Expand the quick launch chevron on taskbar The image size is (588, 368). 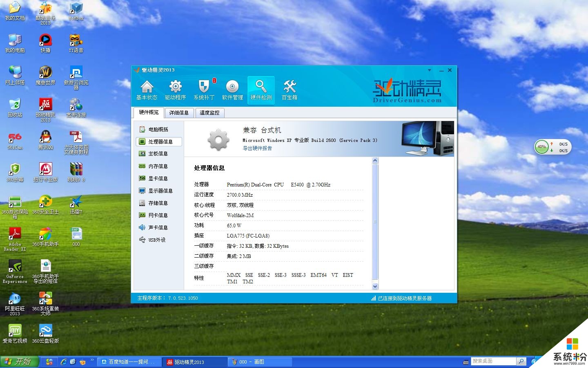(92, 360)
